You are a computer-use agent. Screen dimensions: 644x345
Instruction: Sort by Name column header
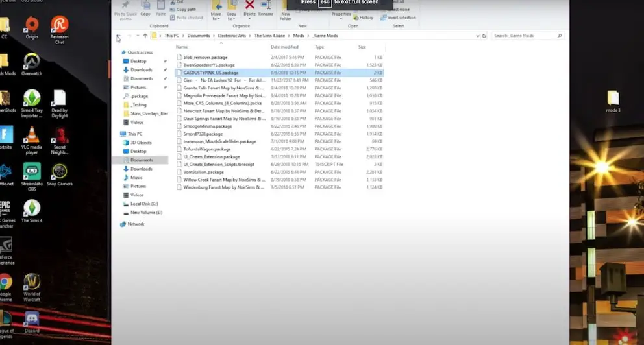point(182,47)
